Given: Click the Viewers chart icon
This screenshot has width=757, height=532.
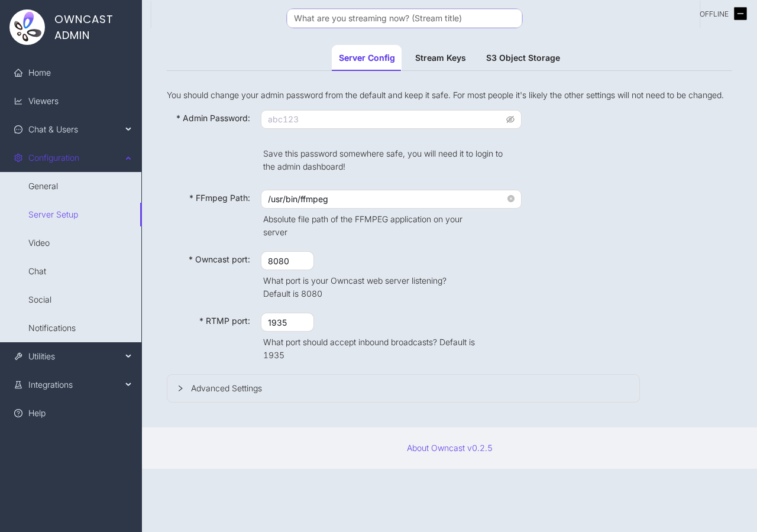Looking at the screenshot, I should (18, 101).
